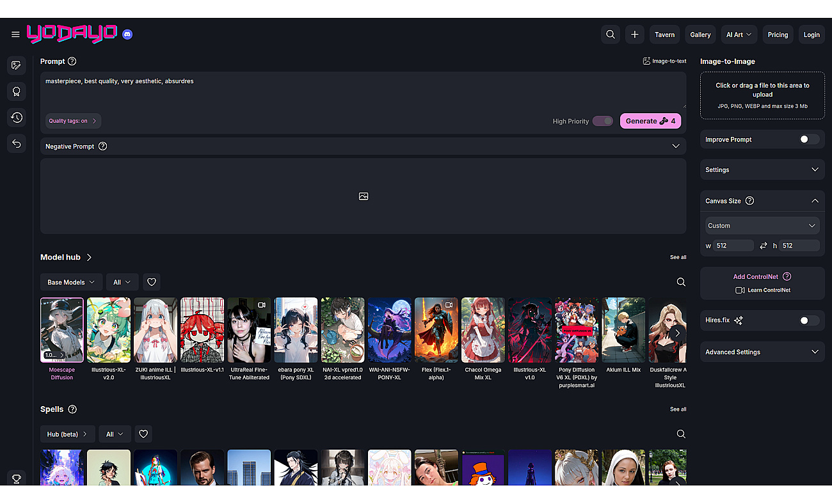Toggle High Priority switch
832x504 pixels.
pyautogui.click(x=603, y=121)
